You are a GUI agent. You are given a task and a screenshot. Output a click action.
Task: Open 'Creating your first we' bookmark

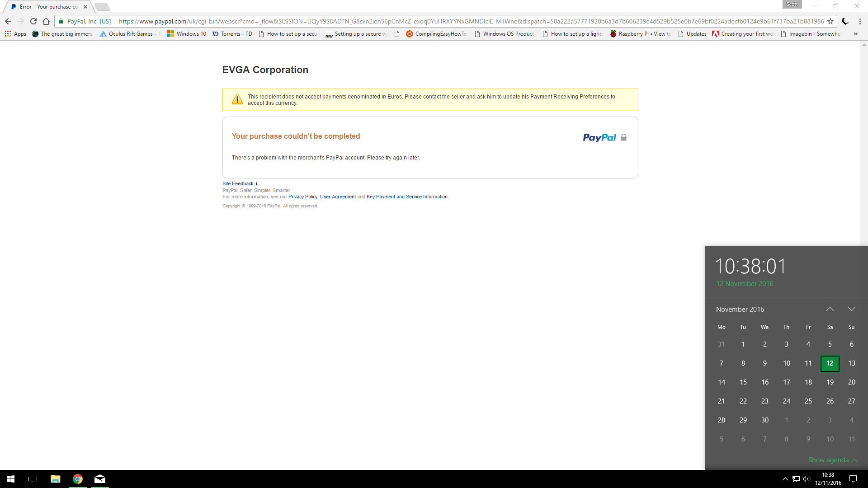click(x=743, y=34)
